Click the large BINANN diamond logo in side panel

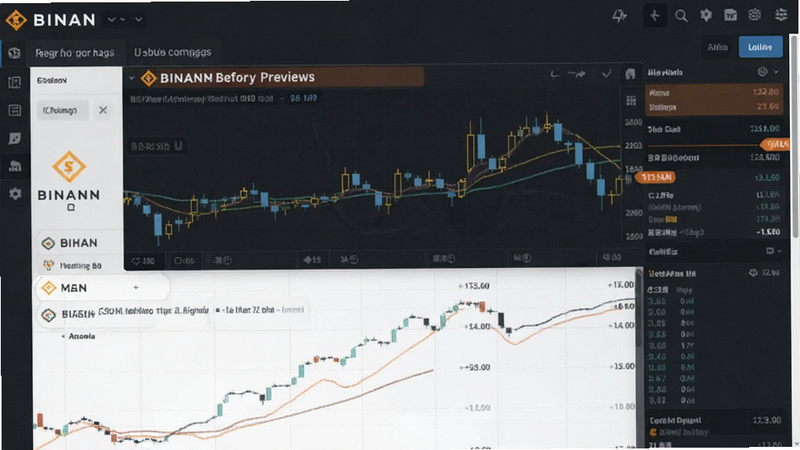pos(69,166)
